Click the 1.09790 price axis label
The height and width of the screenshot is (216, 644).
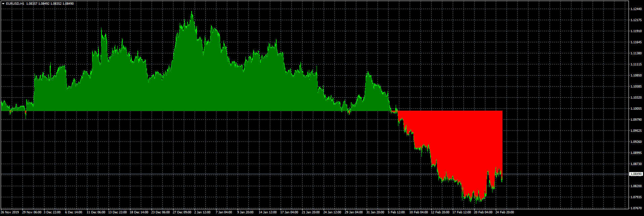pos(636,120)
